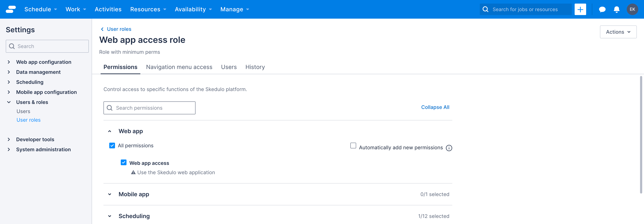Expand the Scheduling permissions section
The width and height of the screenshot is (644, 224).
109,216
